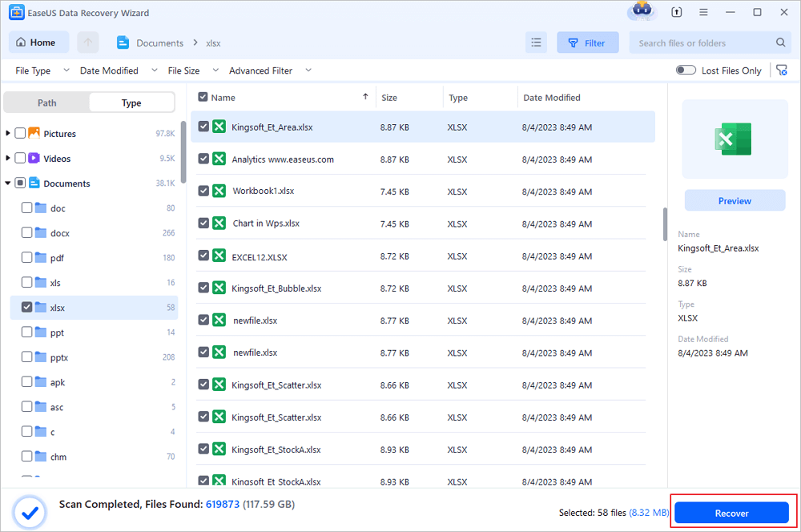The image size is (801, 532).
Task: Check the docx folder checkbox
Action: pos(27,232)
